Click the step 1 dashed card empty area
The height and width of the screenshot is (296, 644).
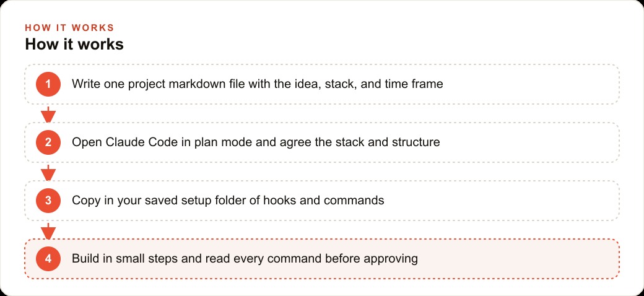530,84
